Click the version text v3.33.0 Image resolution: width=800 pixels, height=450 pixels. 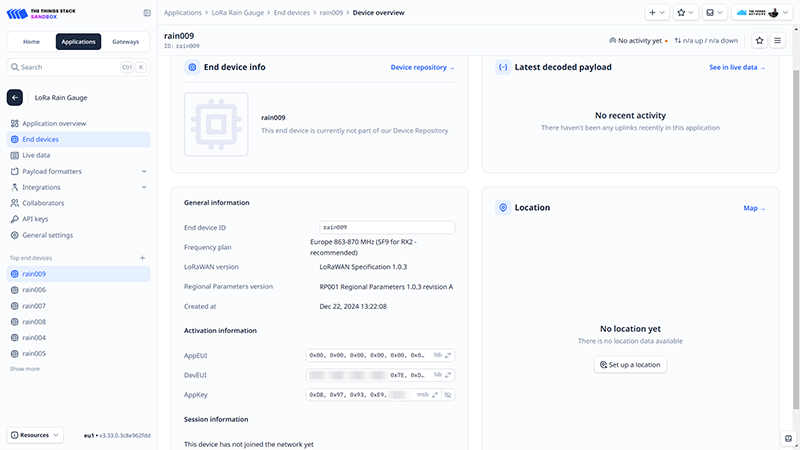[125, 436]
